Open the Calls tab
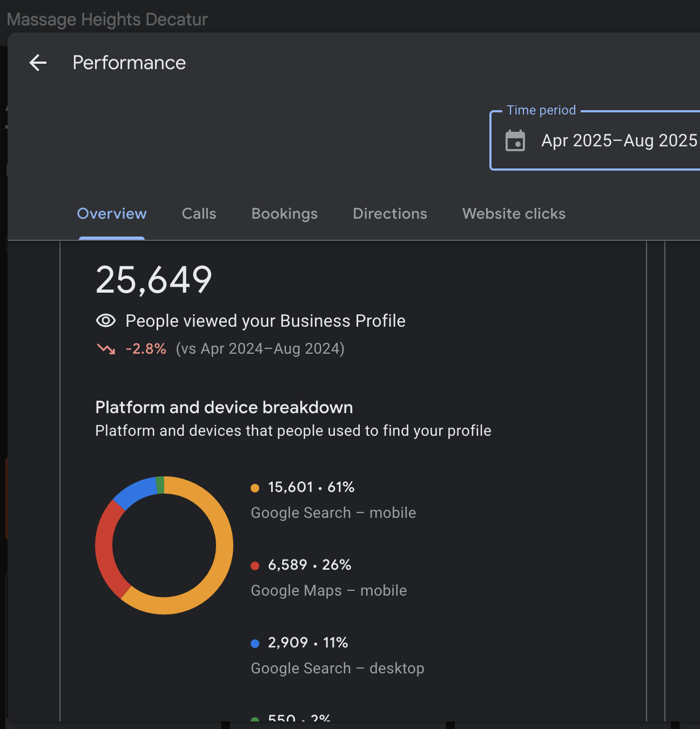Screen dimensions: 700x729 pyautogui.click(x=199, y=214)
